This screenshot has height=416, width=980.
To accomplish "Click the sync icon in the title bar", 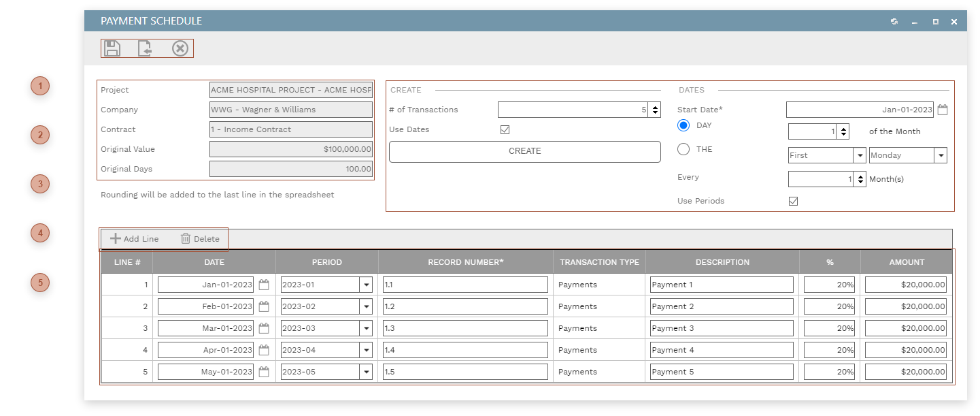I will (x=894, y=21).
